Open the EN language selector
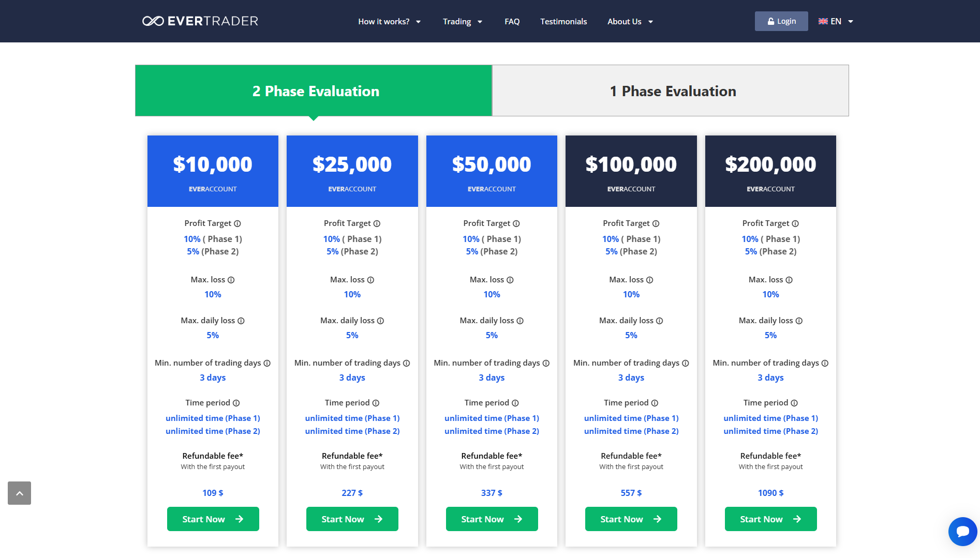The height and width of the screenshot is (558, 980). pos(836,22)
